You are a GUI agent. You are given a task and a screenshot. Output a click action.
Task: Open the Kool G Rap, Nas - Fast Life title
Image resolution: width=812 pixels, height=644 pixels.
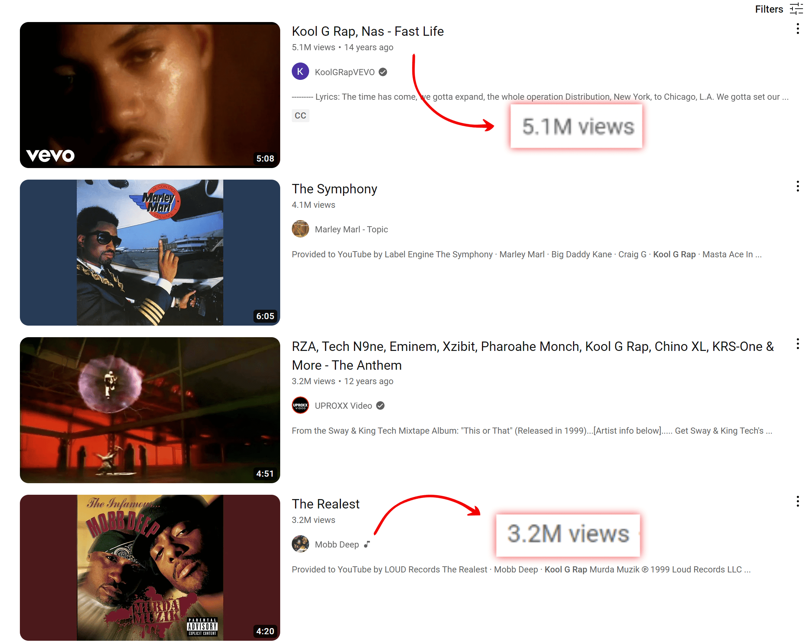[x=368, y=31]
